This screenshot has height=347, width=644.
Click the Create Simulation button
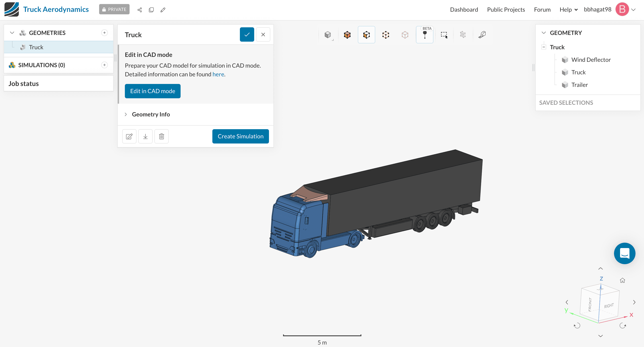pyautogui.click(x=240, y=136)
